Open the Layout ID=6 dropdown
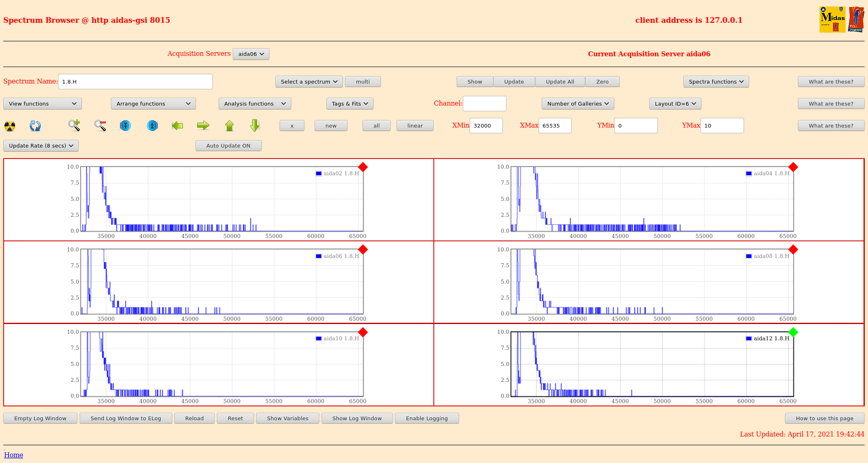 [x=675, y=104]
